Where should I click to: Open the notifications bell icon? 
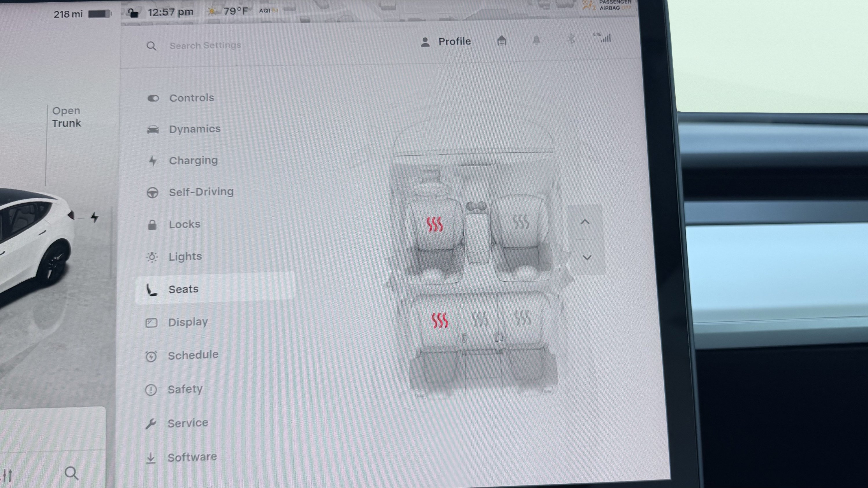[x=536, y=40]
